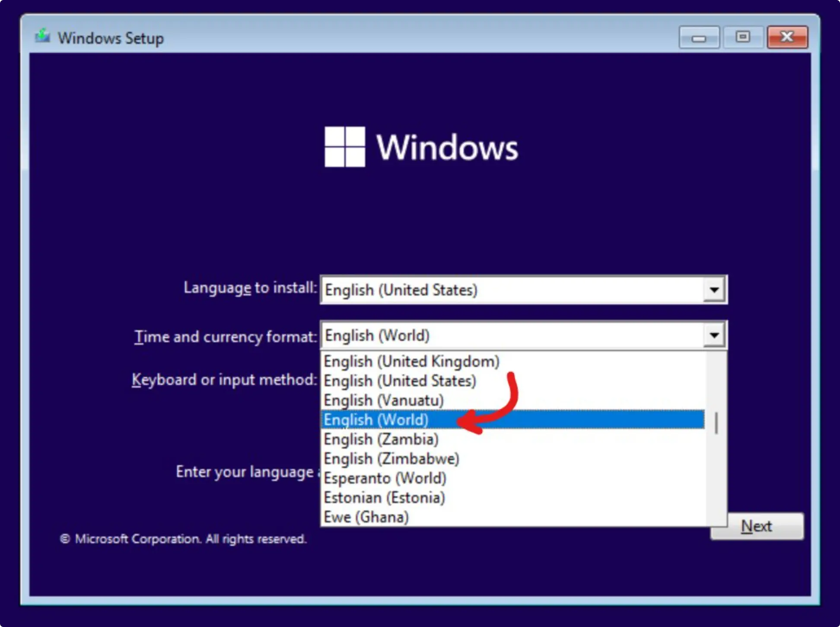The height and width of the screenshot is (627, 840).
Task: Collapse the Time and currency format dropdown arrow
Action: click(714, 335)
